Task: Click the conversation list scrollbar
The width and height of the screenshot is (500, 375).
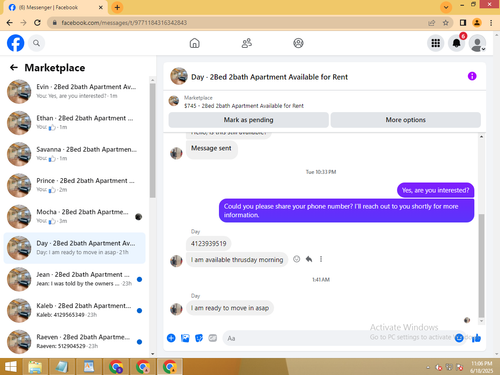Action: pyautogui.click(x=153, y=140)
